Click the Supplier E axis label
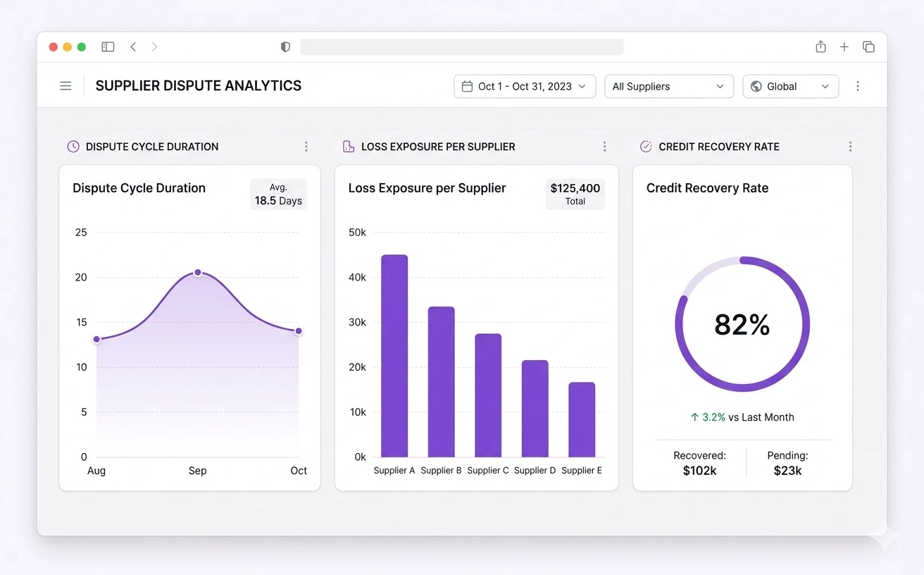The width and height of the screenshot is (924, 575). (582, 471)
